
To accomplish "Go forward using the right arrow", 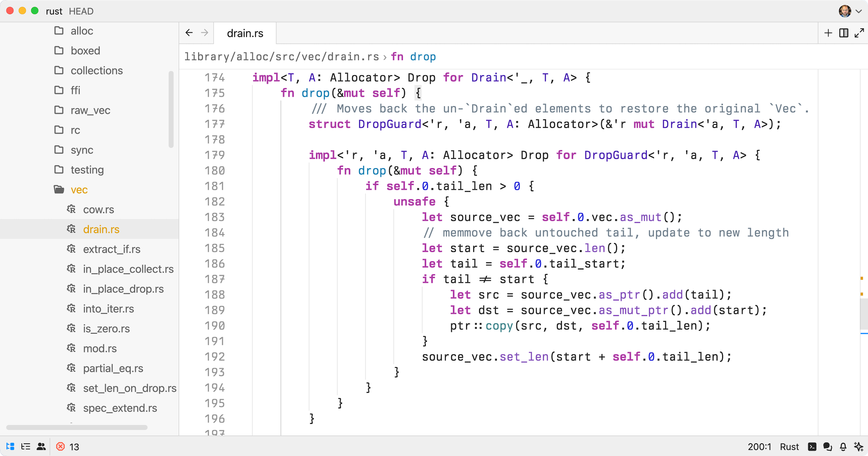I will click(x=205, y=33).
